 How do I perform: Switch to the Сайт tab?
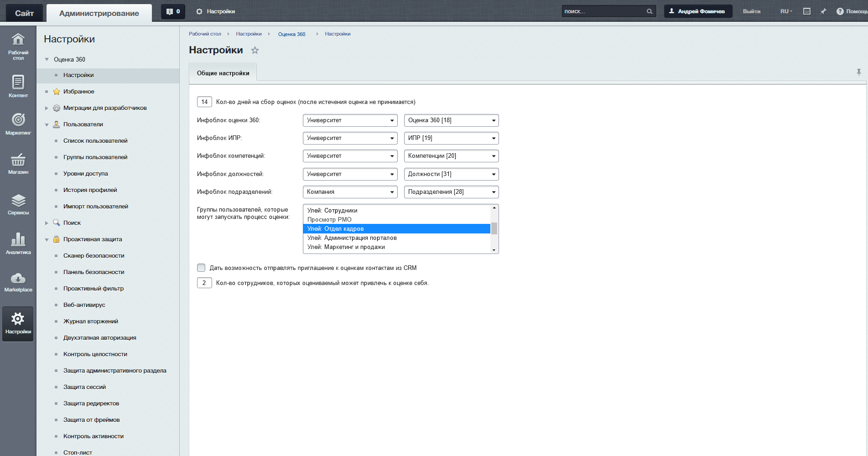click(24, 13)
